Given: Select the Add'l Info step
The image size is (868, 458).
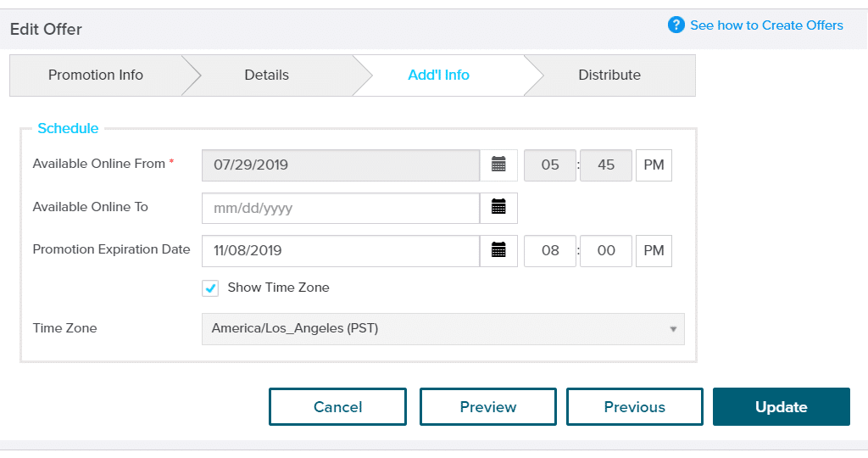Looking at the screenshot, I should 438,75.
